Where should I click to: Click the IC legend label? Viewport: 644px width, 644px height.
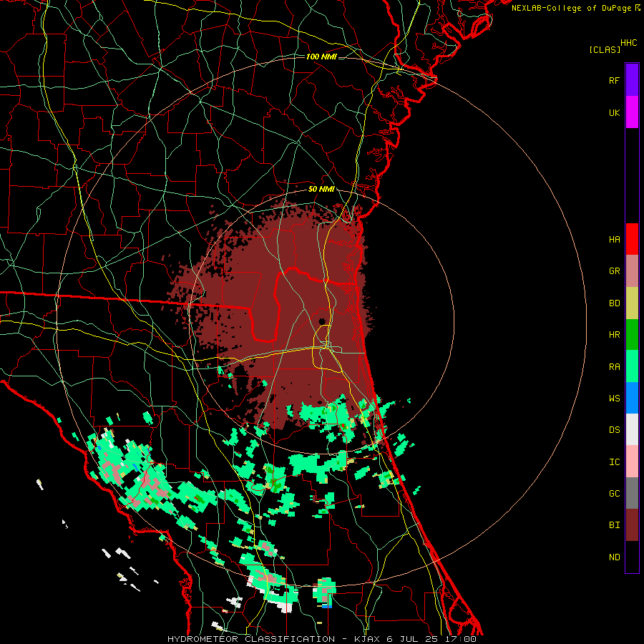(x=614, y=462)
